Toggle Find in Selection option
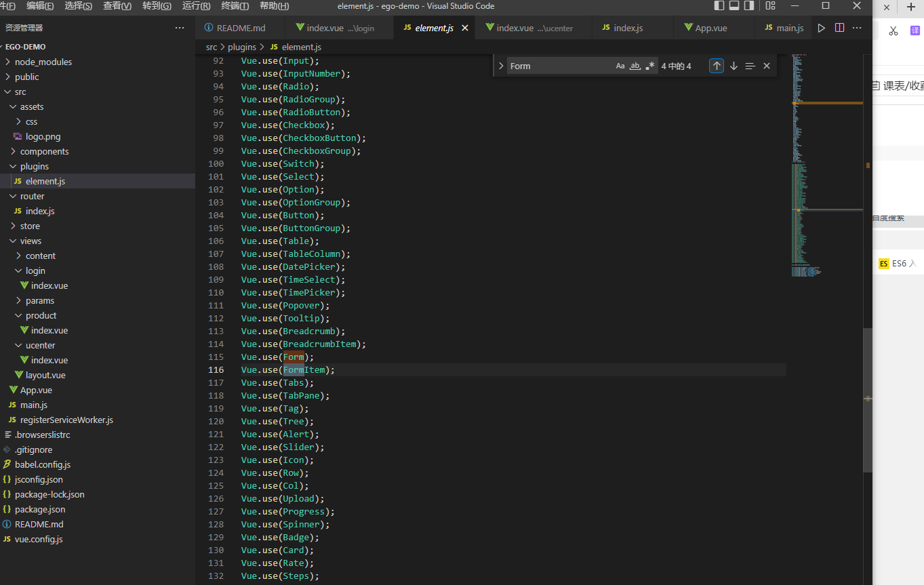The width and height of the screenshot is (924, 585). point(750,66)
